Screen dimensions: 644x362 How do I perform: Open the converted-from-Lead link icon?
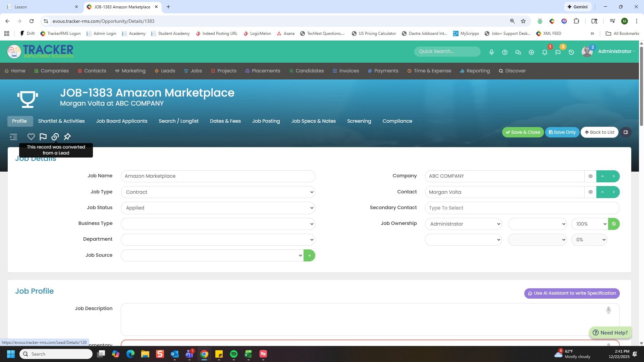(x=55, y=137)
